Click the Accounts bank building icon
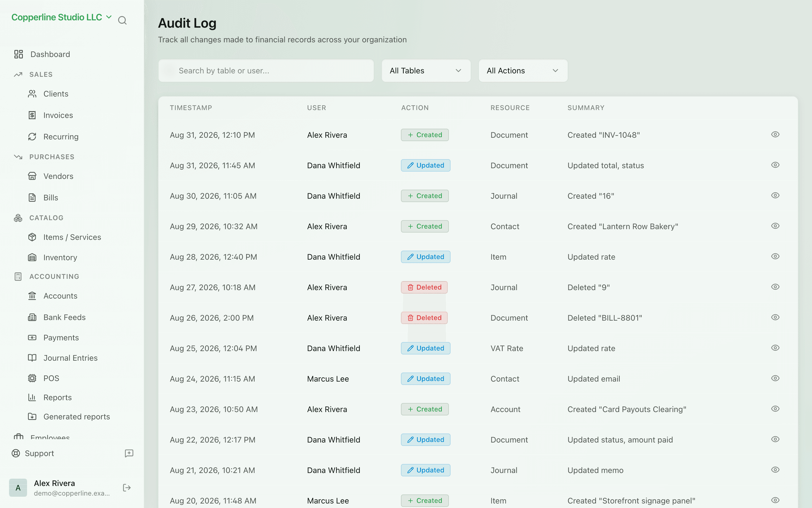 pyautogui.click(x=32, y=296)
